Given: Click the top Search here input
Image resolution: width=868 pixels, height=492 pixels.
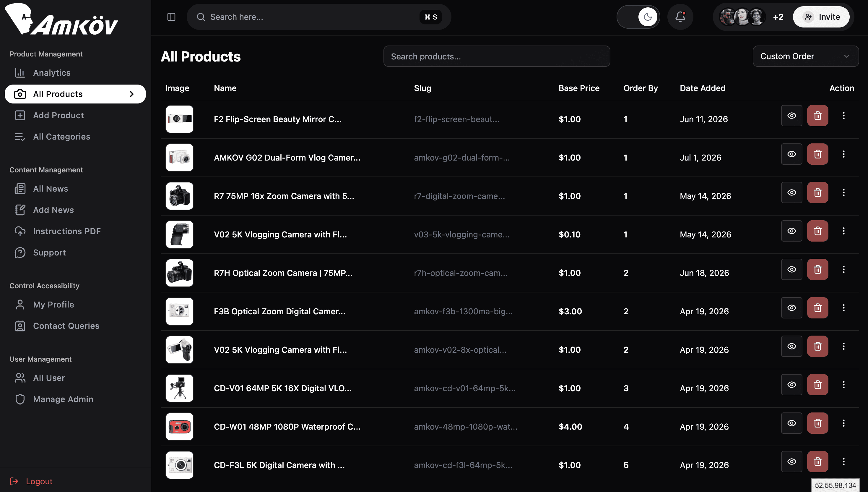Looking at the screenshot, I should pos(319,17).
